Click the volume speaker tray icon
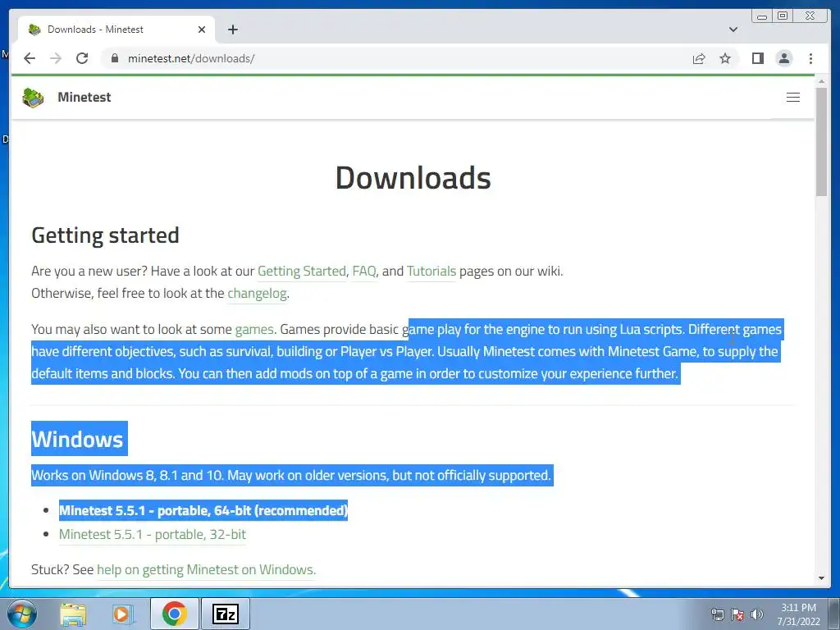Screen dimensions: 840x630 coord(757,614)
